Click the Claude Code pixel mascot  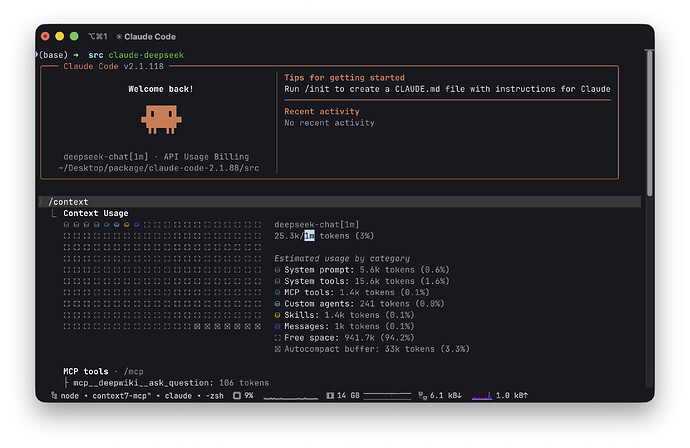click(x=161, y=119)
